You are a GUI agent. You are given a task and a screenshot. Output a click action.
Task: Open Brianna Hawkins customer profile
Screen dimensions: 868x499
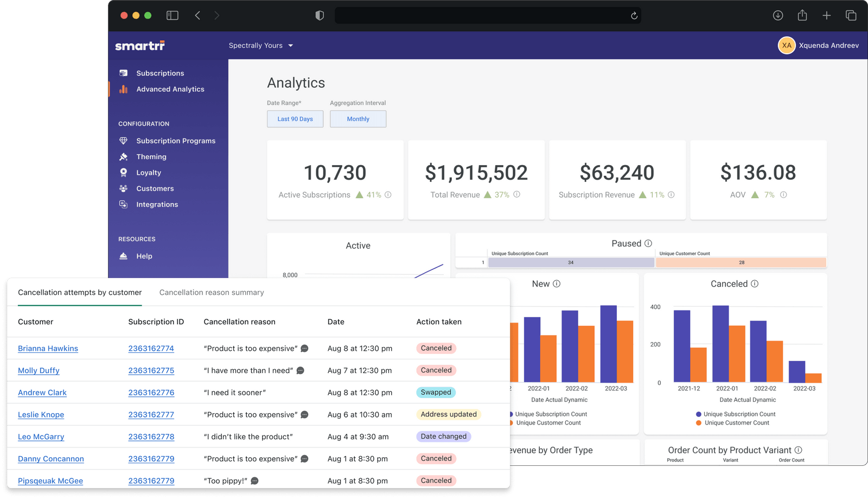[x=48, y=348]
